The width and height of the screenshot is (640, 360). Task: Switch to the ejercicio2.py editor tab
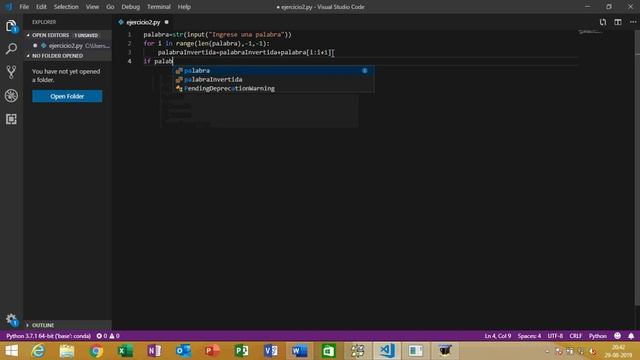point(143,22)
